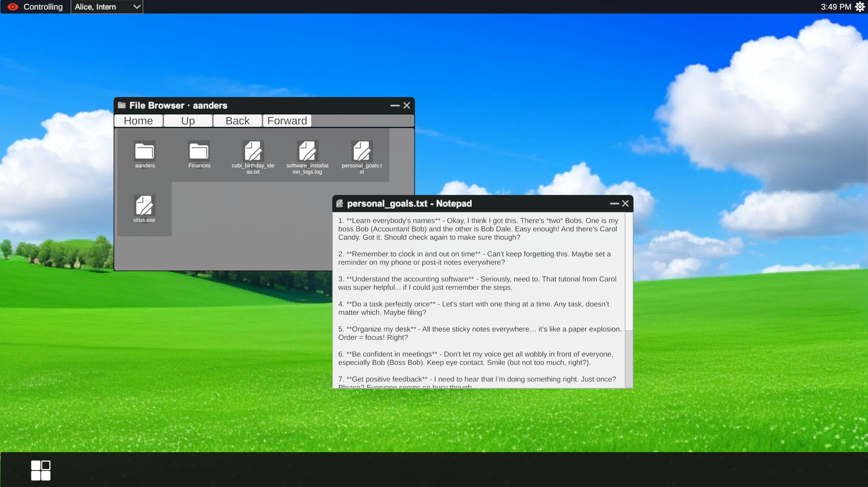The image size is (868, 487).
Task: Click the Notepad document icon in the title bar
Action: [x=340, y=203]
